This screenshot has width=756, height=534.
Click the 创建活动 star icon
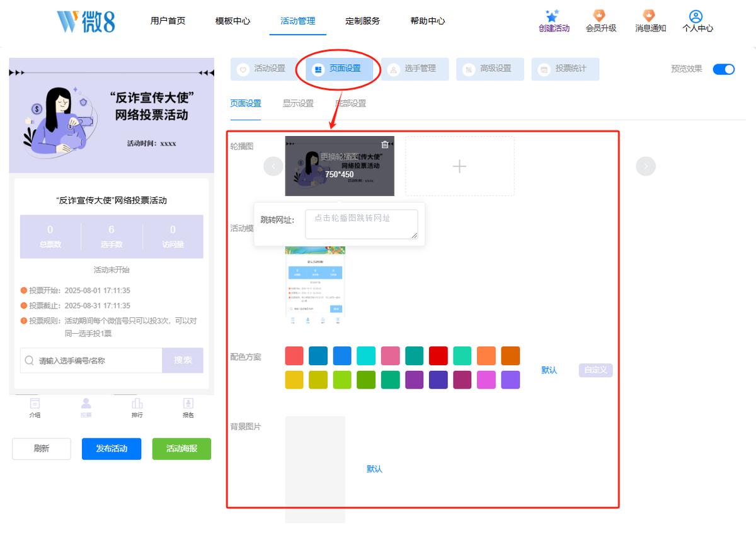pyautogui.click(x=553, y=16)
